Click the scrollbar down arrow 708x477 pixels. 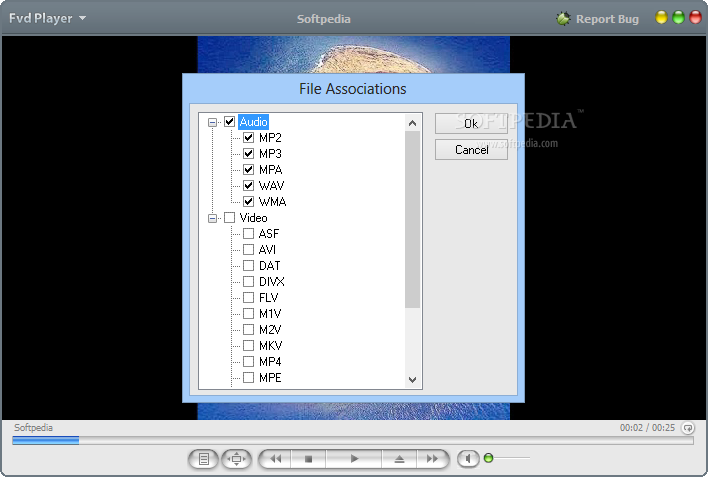pyautogui.click(x=412, y=379)
